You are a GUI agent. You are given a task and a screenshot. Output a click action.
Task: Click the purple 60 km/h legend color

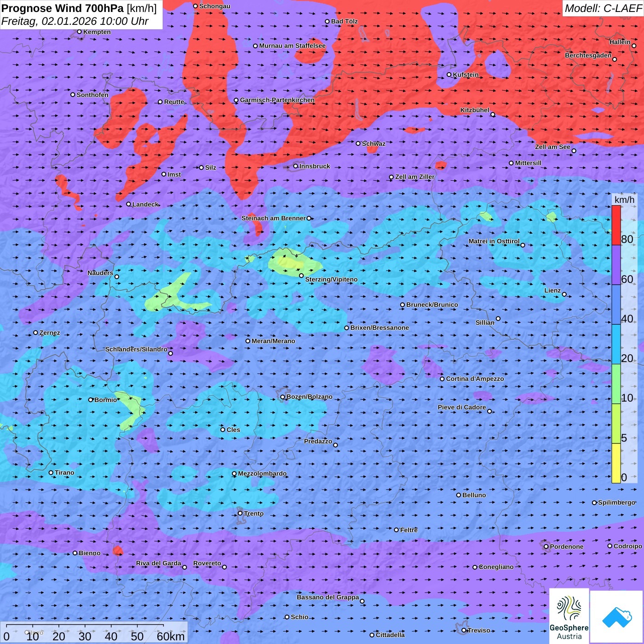point(616,265)
